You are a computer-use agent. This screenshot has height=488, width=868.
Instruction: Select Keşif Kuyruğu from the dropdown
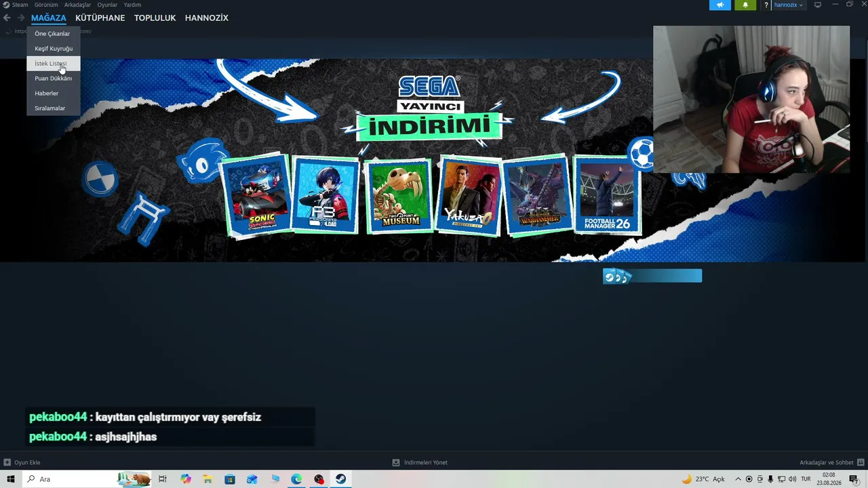(x=53, y=49)
